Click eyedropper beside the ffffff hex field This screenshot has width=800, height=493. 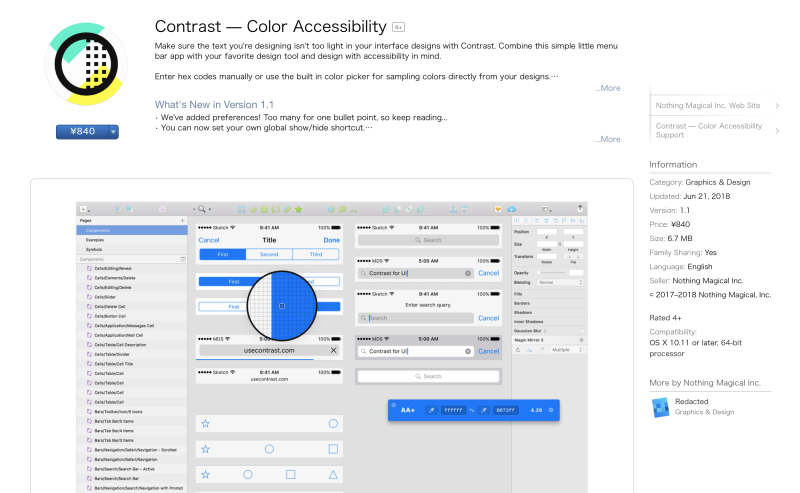pos(432,410)
